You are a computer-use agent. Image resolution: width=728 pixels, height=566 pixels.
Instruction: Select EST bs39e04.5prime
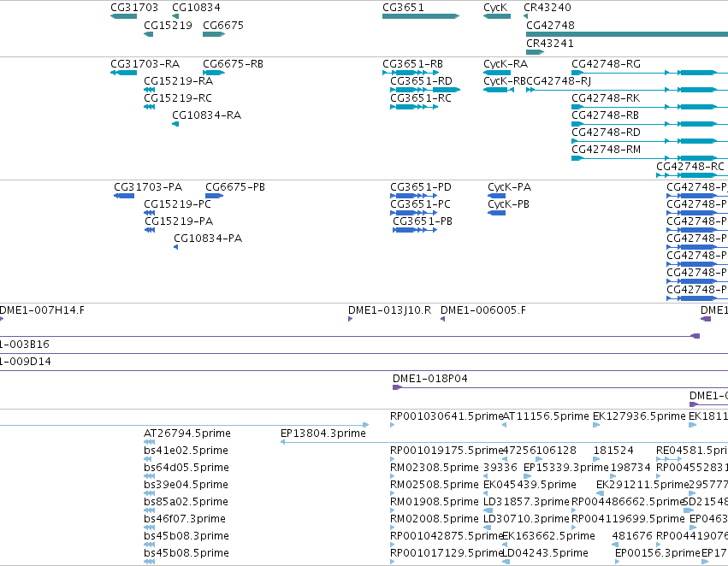186,486
